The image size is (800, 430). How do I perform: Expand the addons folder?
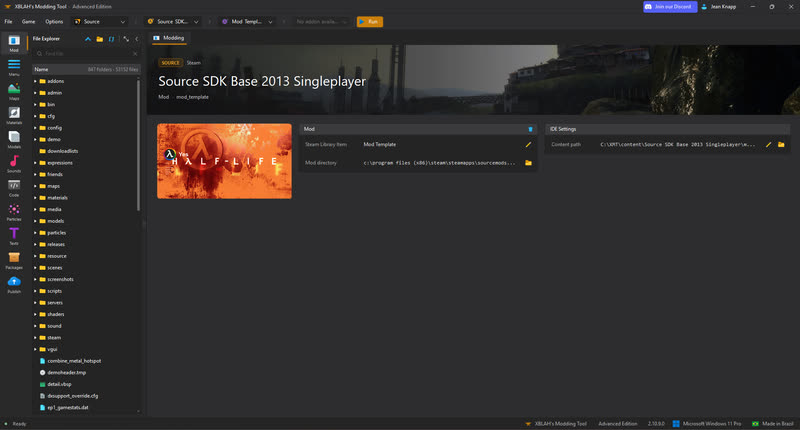35,81
